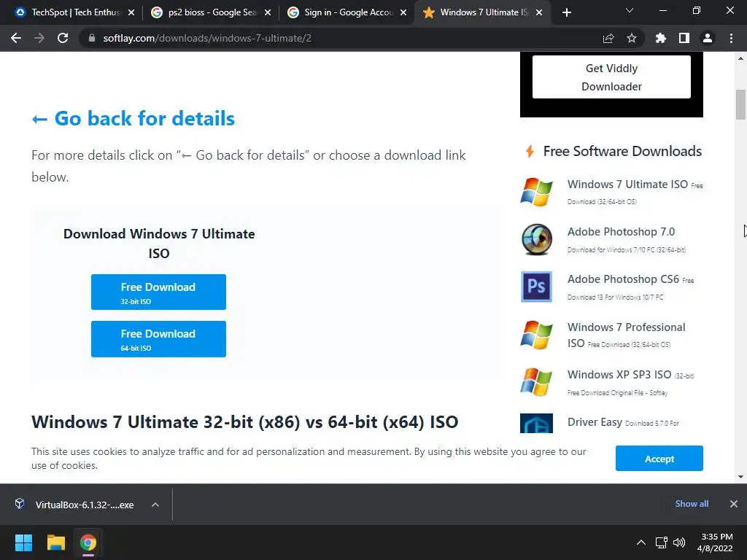Click Get Viddly Downloader button
The height and width of the screenshot is (560, 747).
(x=611, y=77)
